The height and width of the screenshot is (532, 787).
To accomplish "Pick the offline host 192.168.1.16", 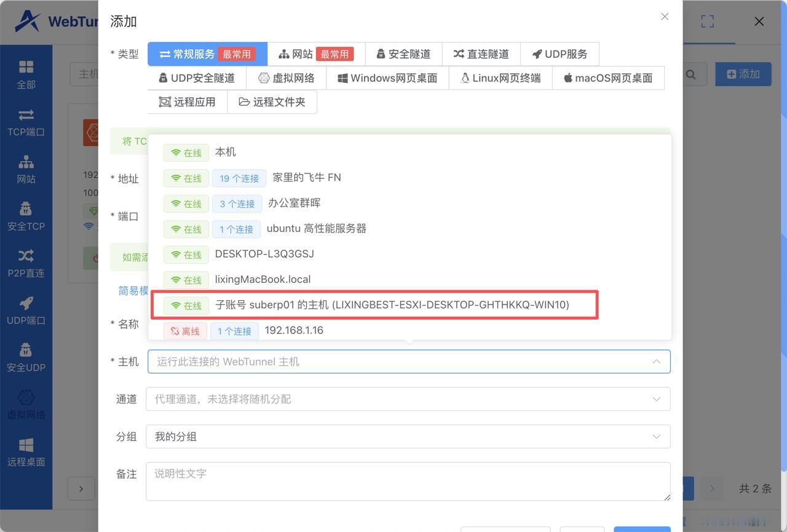I will tap(409, 330).
